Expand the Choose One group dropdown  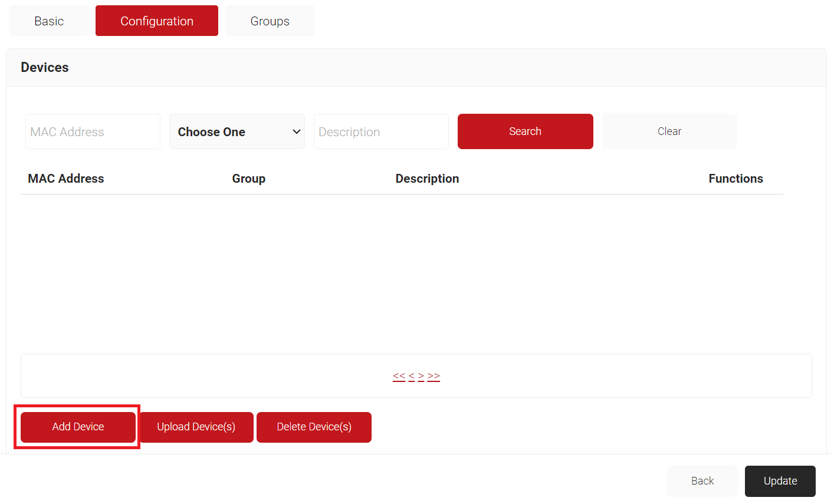click(x=237, y=131)
